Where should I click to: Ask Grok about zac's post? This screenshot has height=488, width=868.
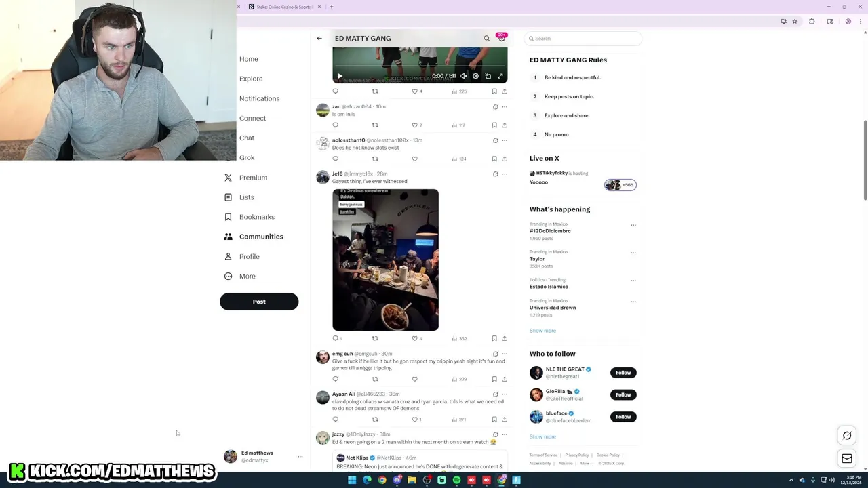(495, 106)
